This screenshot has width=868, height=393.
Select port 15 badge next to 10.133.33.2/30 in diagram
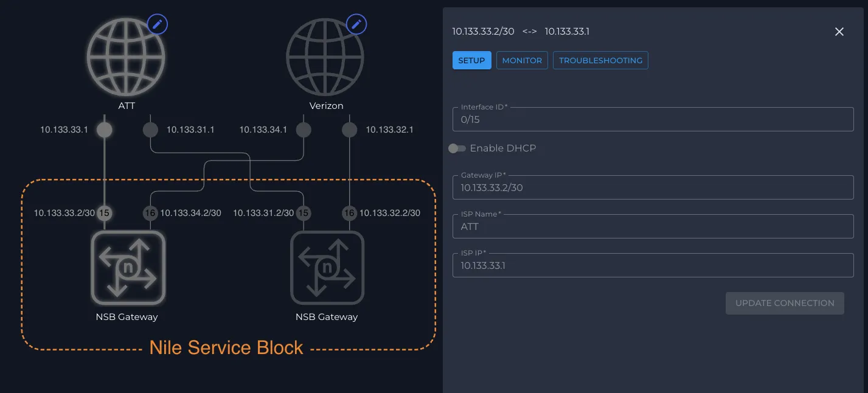(105, 213)
